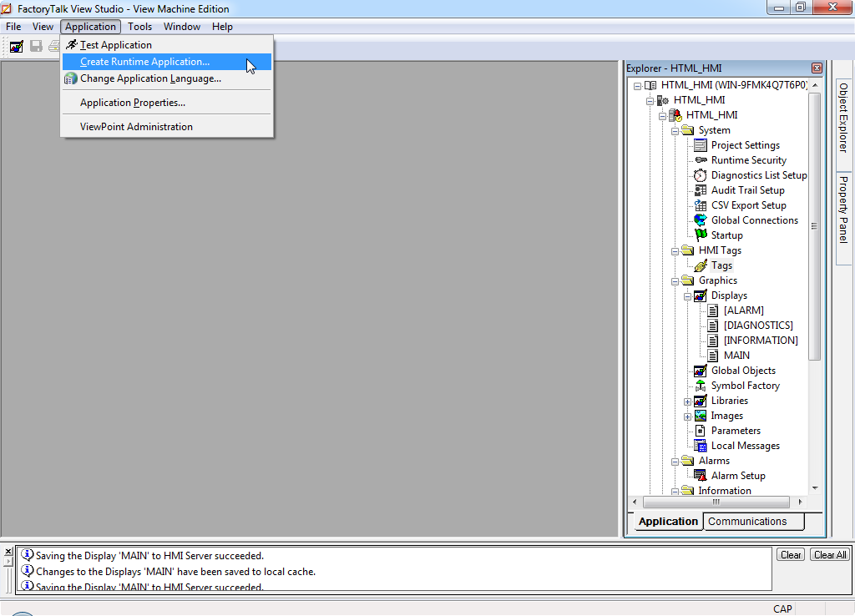The width and height of the screenshot is (855, 616).
Task: Open the View menu
Action: click(43, 26)
